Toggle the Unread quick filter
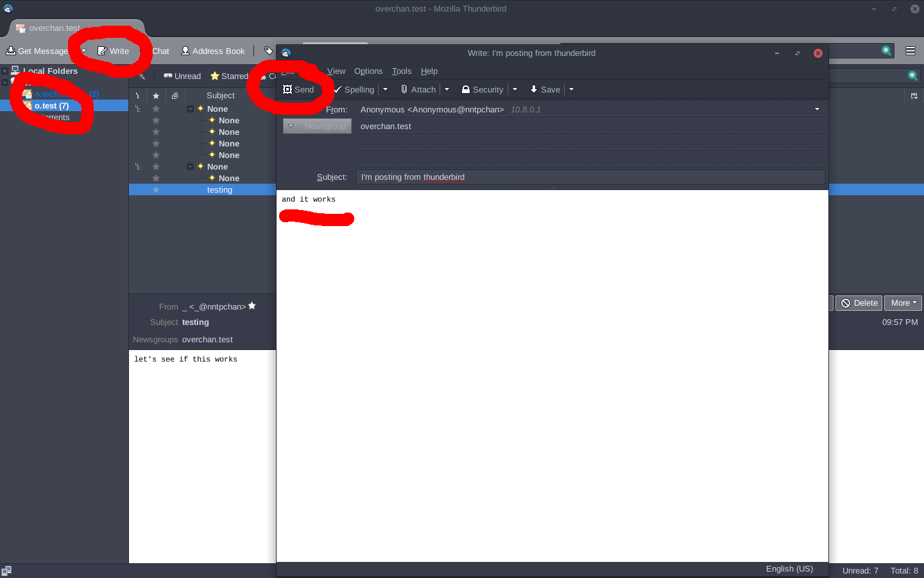 [182, 76]
